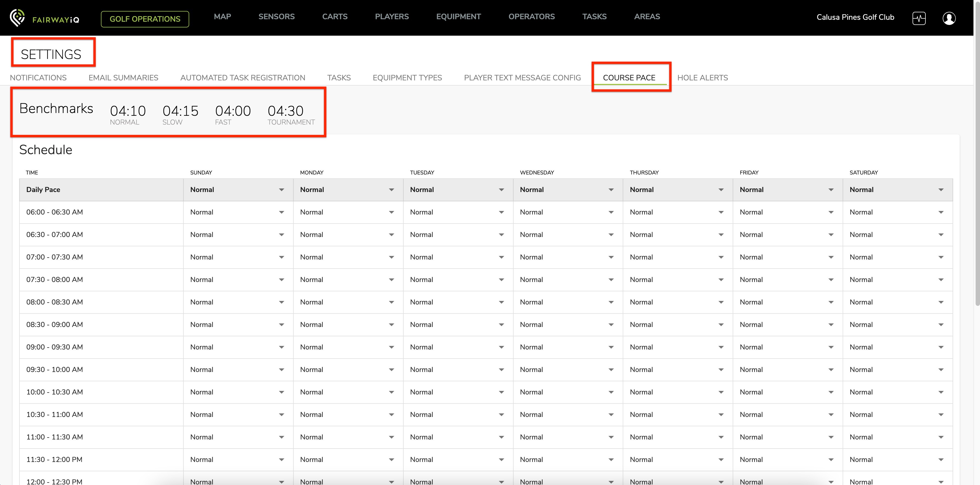The image size is (980, 485).
Task: Click the caret for Saturday 06:00 - 06:30 AM
Action: click(941, 212)
